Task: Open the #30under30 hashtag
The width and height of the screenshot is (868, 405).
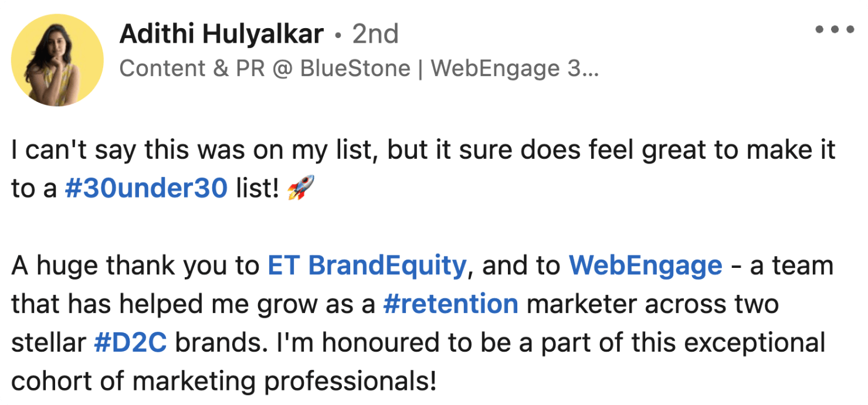Action: [145, 190]
